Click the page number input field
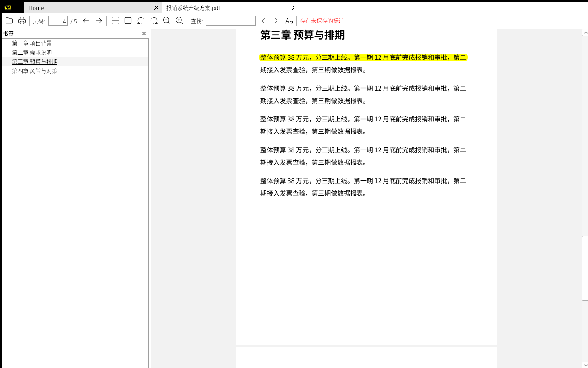 (58, 21)
